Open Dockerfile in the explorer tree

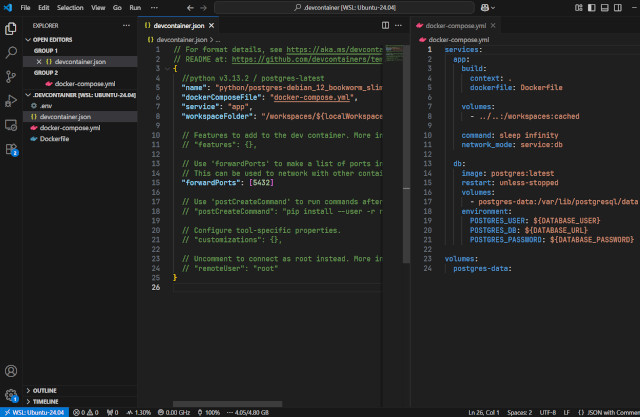coord(55,139)
